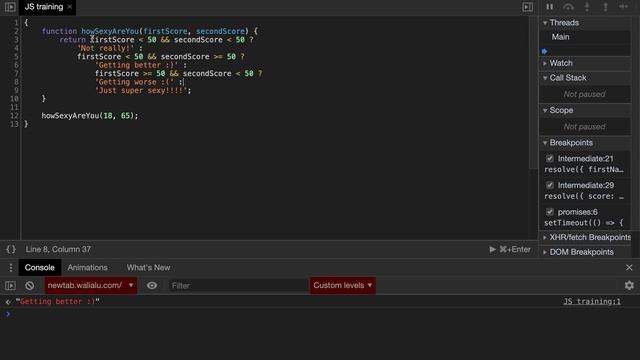Open the Custom levels dropdown
The image size is (640, 360).
click(x=343, y=286)
